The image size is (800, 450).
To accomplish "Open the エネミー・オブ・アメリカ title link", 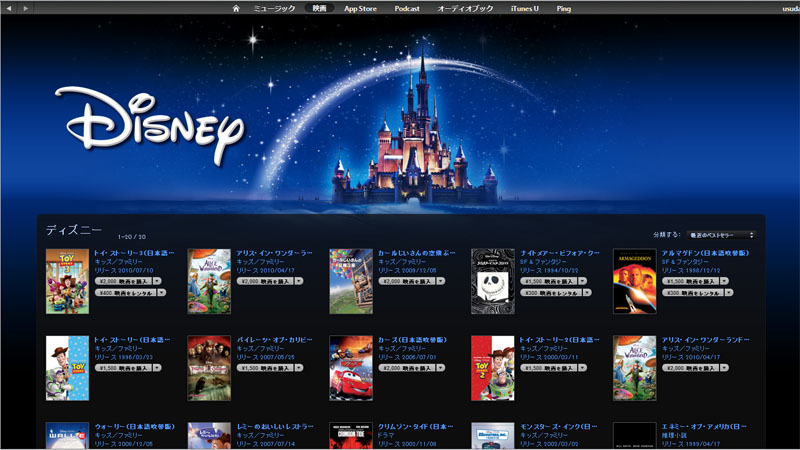I will tap(704, 427).
